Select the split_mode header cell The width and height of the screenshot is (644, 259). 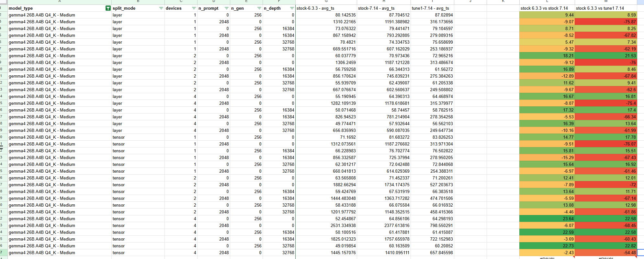click(x=138, y=8)
